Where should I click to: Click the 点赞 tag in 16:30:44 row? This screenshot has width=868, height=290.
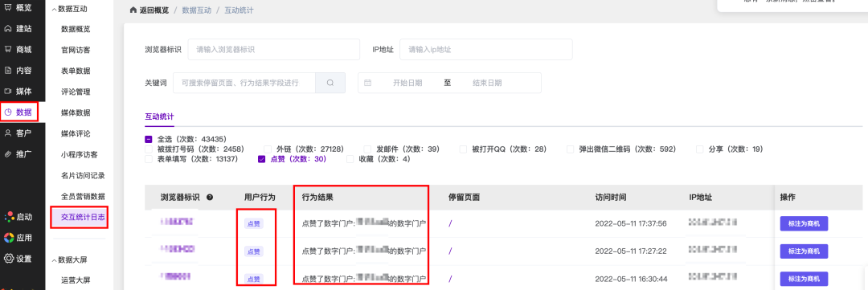click(253, 279)
